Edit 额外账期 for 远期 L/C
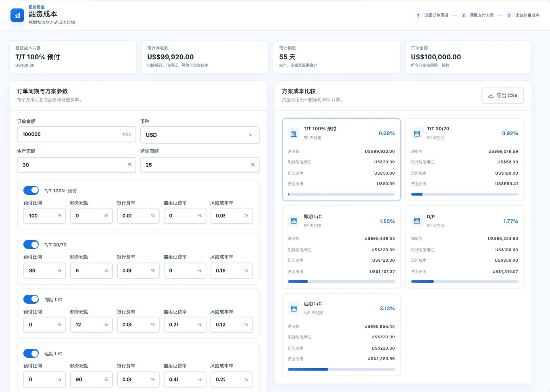This screenshot has height=392, width=550. 92,379
